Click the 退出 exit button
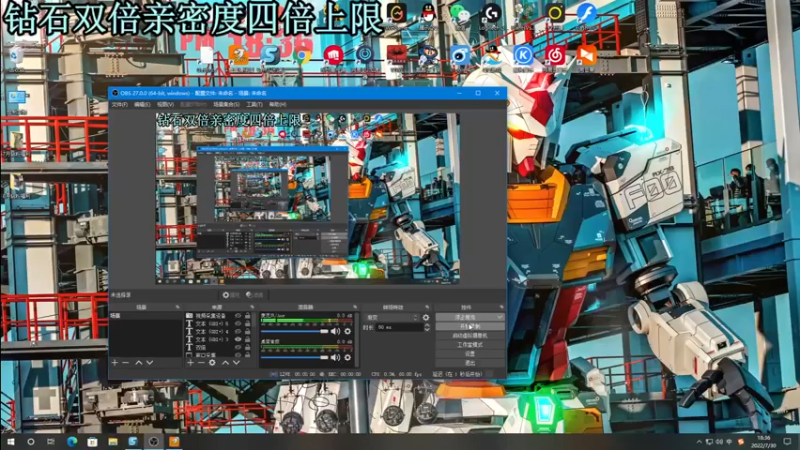The image size is (800, 450). pos(470,363)
